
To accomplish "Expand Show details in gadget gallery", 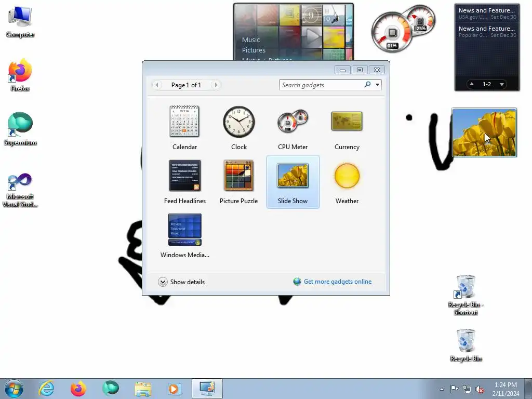I will (x=181, y=282).
